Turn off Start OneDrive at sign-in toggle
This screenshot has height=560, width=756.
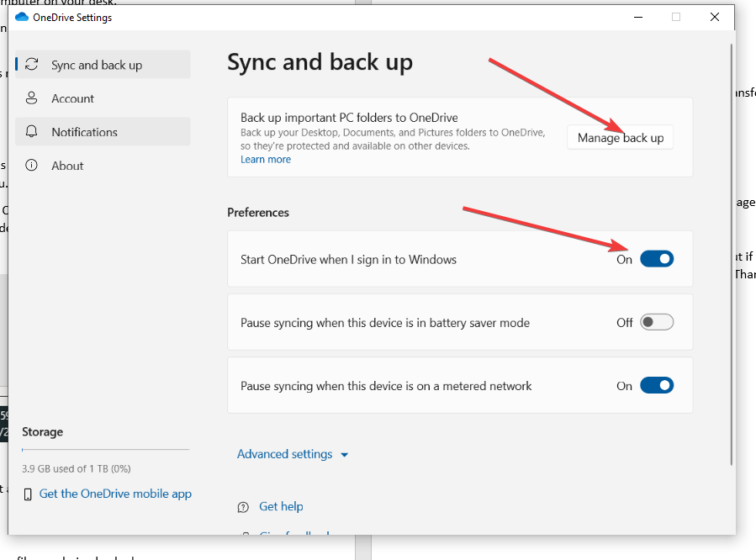click(657, 260)
